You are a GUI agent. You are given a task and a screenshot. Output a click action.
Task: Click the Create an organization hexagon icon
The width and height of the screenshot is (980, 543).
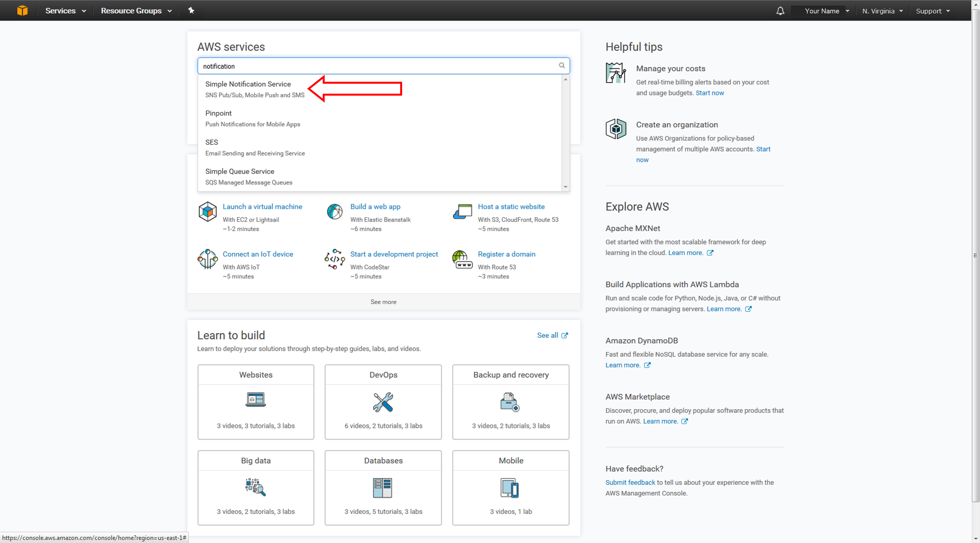[615, 129]
